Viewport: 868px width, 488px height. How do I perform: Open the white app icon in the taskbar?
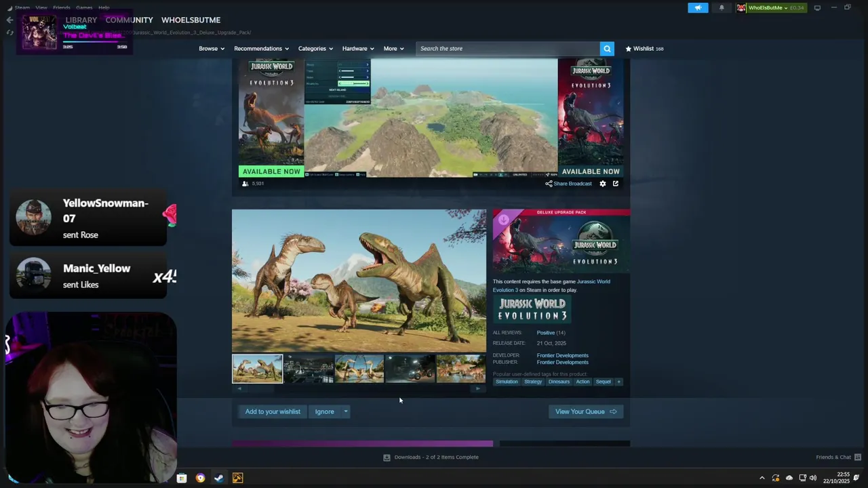click(x=182, y=478)
